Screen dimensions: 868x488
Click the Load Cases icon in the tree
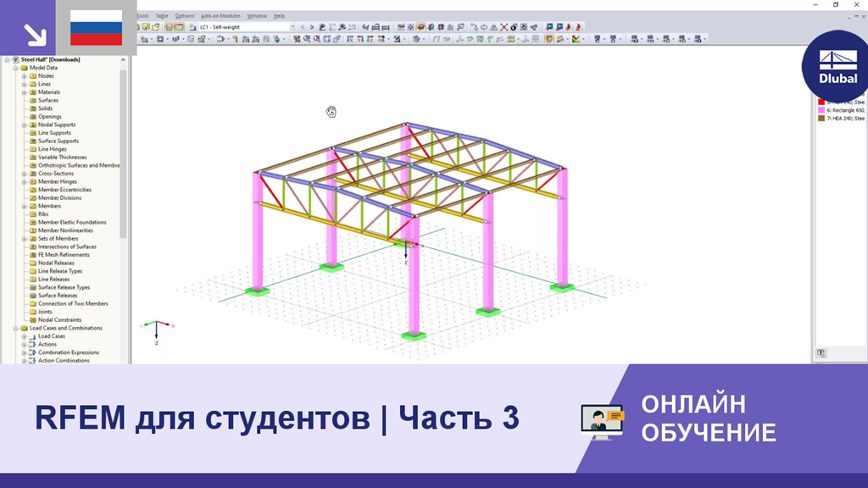point(33,335)
